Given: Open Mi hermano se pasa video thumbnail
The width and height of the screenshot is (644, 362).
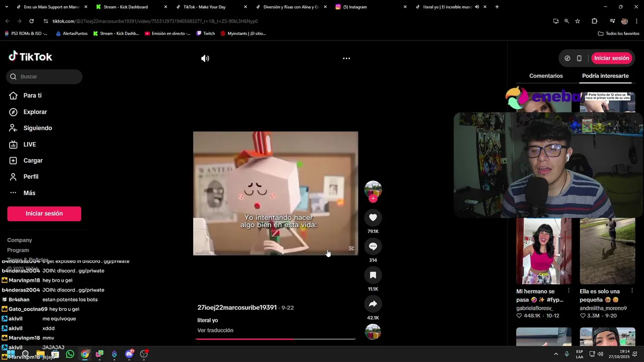Looking at the screenshot, I should (x=544, y=251).
